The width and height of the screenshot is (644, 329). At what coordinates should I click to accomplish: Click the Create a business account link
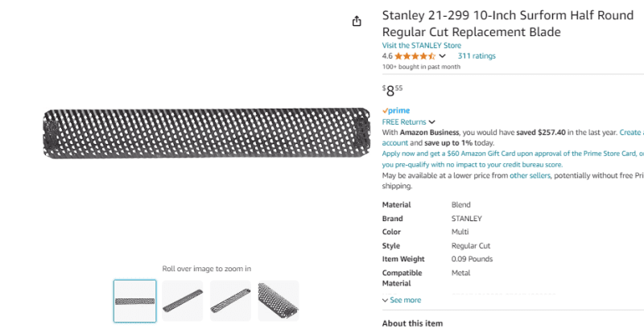coord(630,133)
